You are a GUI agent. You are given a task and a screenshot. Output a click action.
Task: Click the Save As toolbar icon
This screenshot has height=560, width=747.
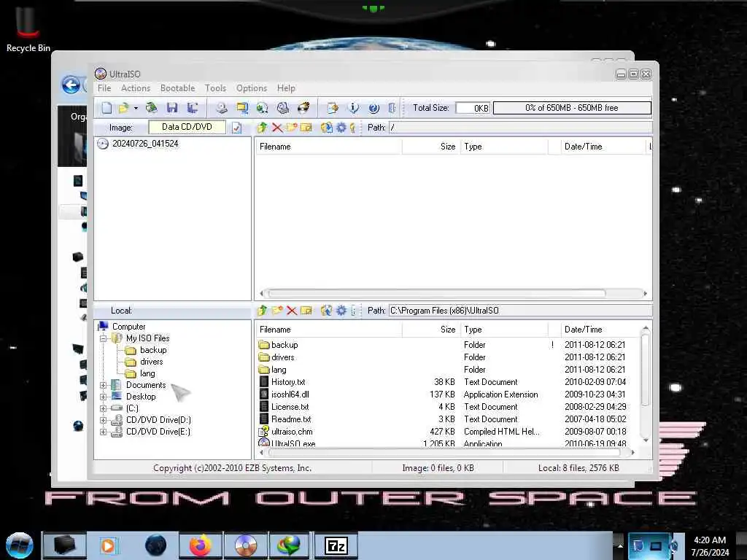click(x=193, y=108)
